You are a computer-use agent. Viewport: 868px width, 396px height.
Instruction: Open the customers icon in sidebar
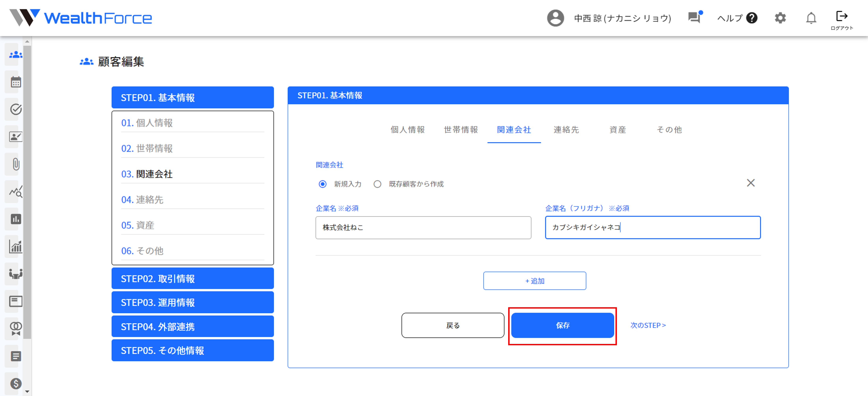pos(16,55)
